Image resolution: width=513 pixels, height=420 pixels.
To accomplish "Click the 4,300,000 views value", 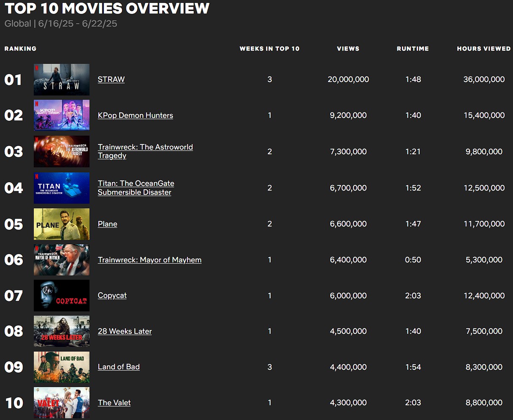I will point(348,403).
